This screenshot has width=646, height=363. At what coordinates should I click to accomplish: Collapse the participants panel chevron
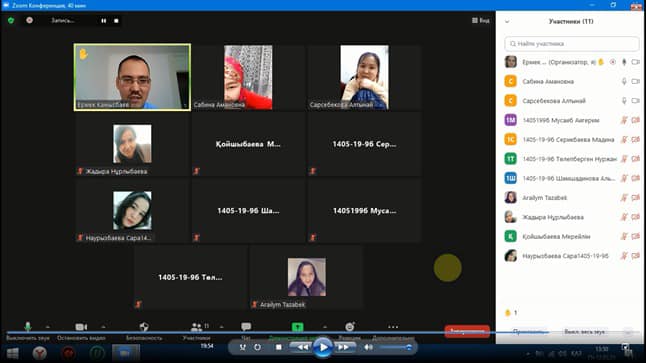[507, 21]
